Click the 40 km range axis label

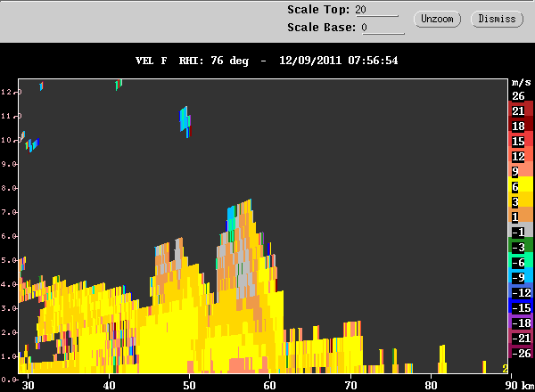click(109, 386)
